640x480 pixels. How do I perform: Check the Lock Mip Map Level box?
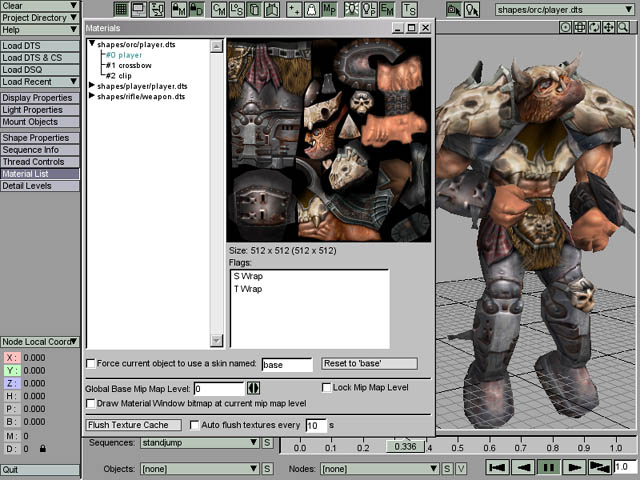tap(326, 387)
